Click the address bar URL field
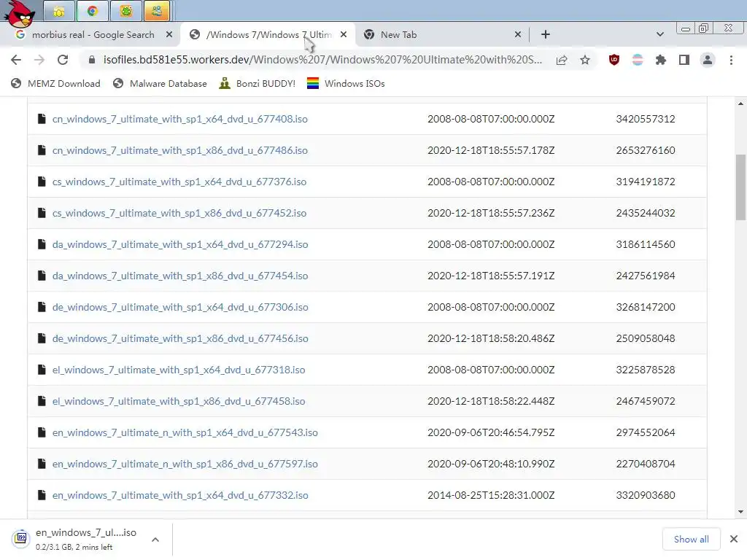 [322, 60]
